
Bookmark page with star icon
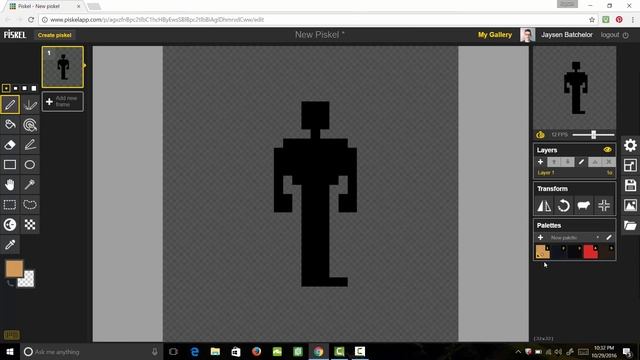[x=592, y=20]
